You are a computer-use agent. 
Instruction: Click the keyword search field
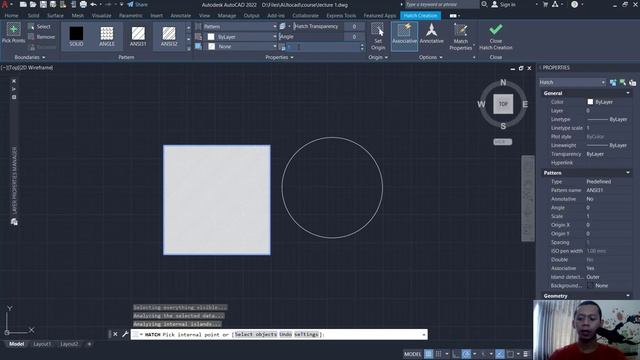tap(442, 4)
